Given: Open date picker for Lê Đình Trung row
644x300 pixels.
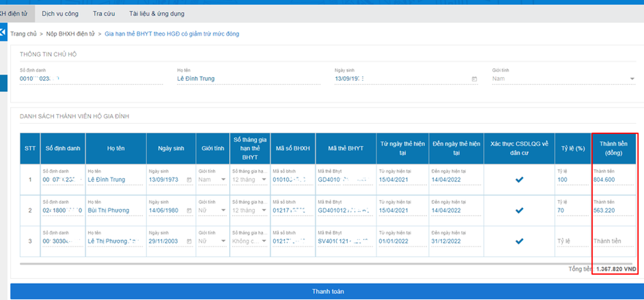Looking at the screenshot, I should (x=189, y=180).
